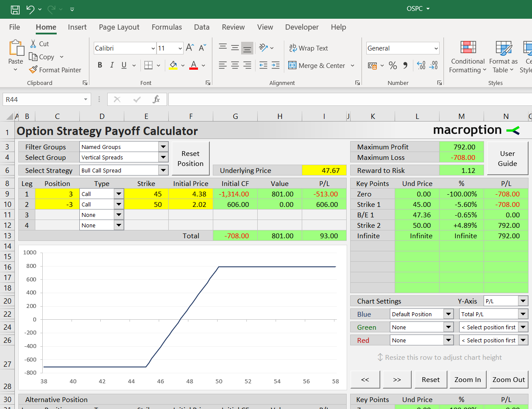Toggle Italic formatting
This screenshot has width=532, height=409.
coord(112,65)
